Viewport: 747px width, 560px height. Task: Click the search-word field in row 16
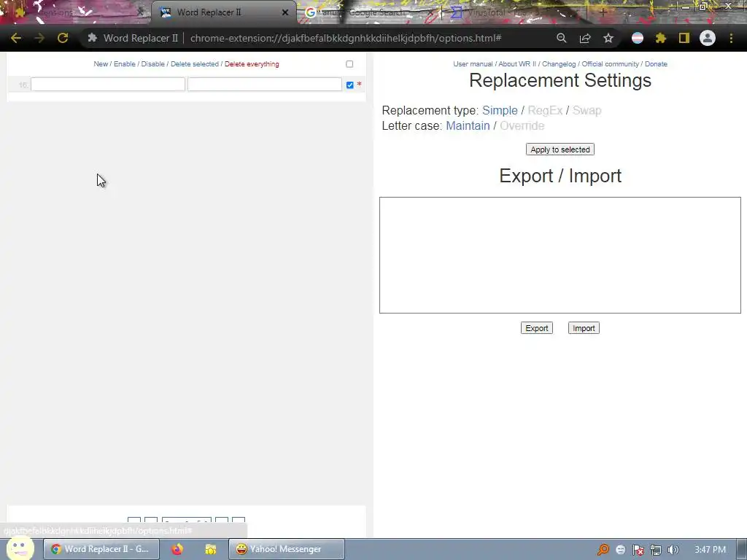tap(108, 85)
